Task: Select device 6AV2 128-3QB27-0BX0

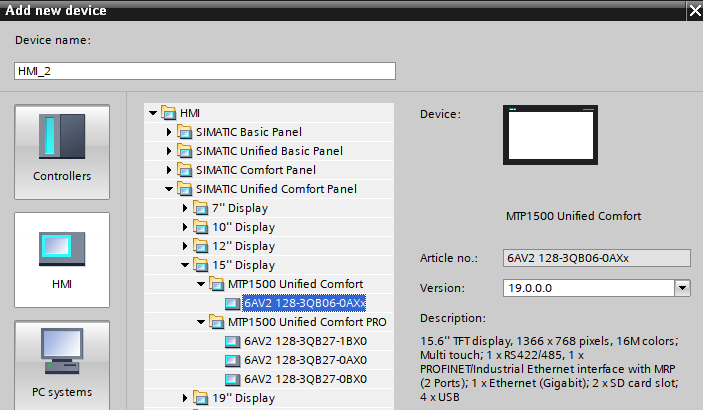Action: click(305, 379)
